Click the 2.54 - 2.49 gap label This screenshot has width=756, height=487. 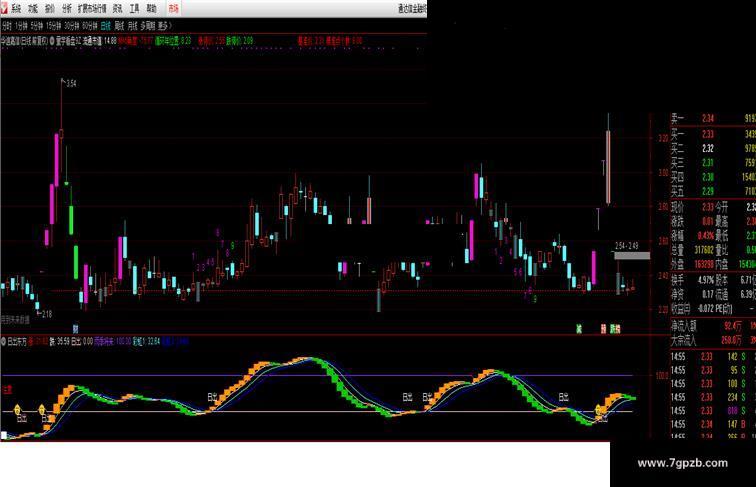click(x=626, y=246)
